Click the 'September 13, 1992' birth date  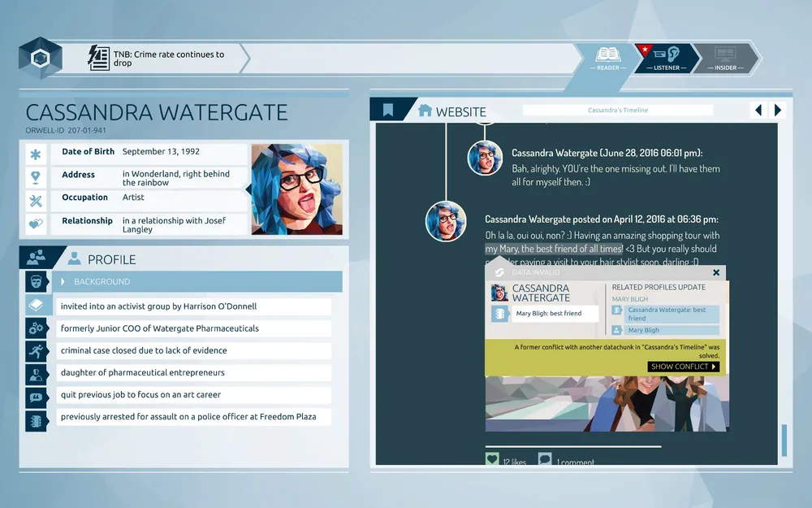(161, 151)
